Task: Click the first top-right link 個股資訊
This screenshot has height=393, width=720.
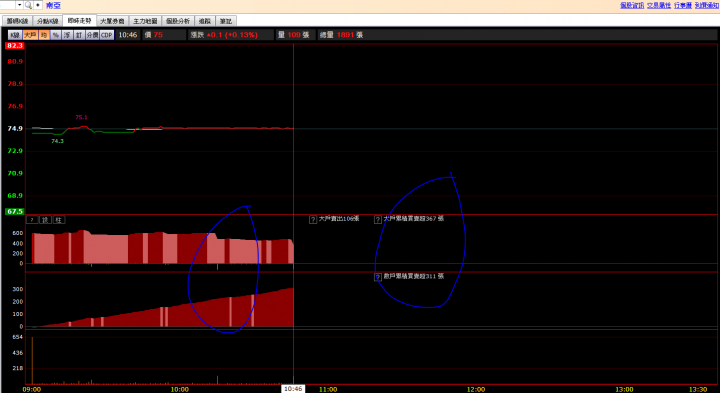Action: [x=632, y=5]
